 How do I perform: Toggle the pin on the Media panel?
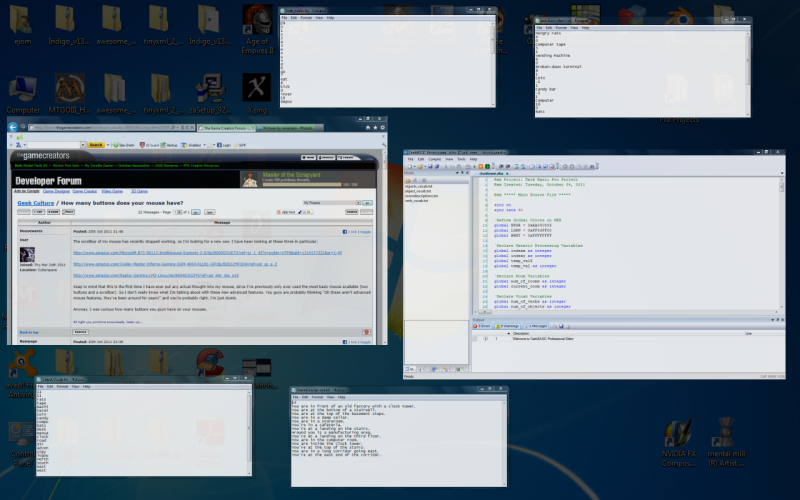[x=462, y=172]
